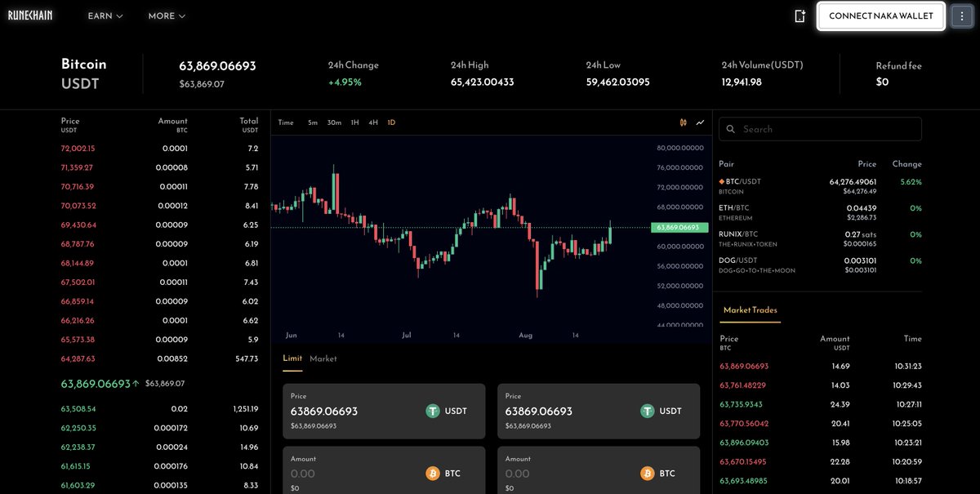The height and width of the screenshot is (494, 980).
Task: Click the USDT coin icon in the left price field
Action: coord(434,411)
